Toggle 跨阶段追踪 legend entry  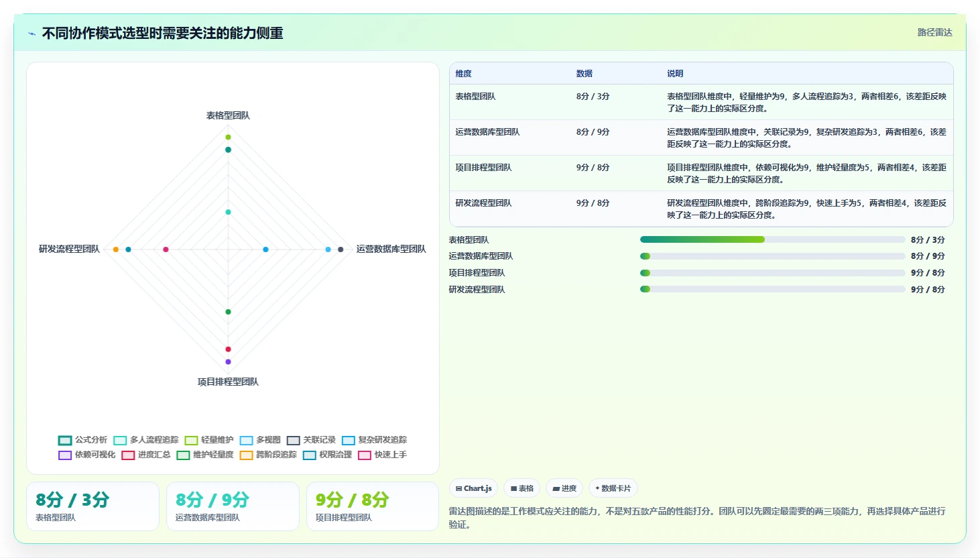coord(268,455)
